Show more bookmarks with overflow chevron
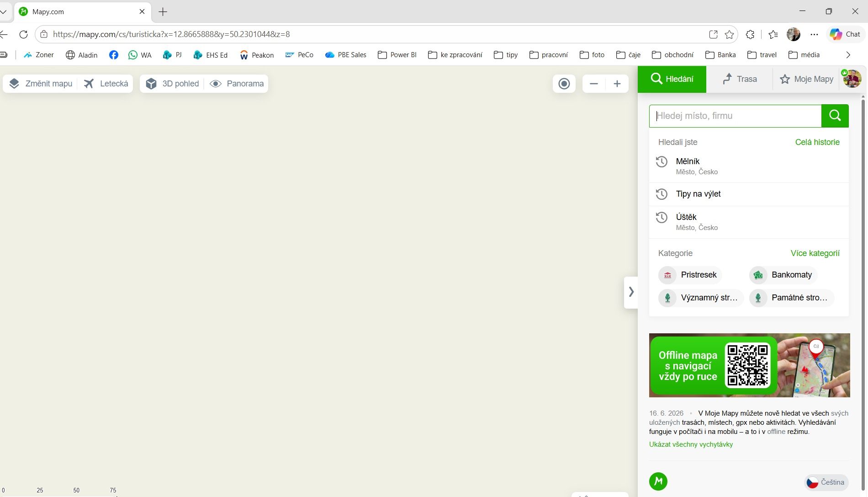 848,55
